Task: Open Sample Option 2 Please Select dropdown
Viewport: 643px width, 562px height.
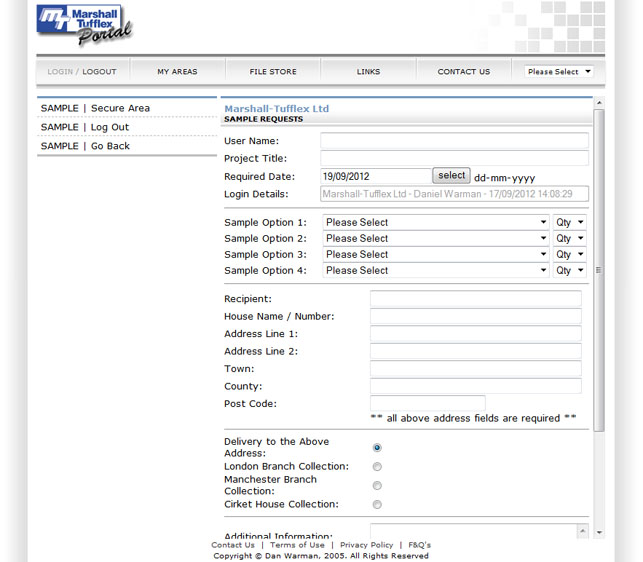Action: coord(436,238)
